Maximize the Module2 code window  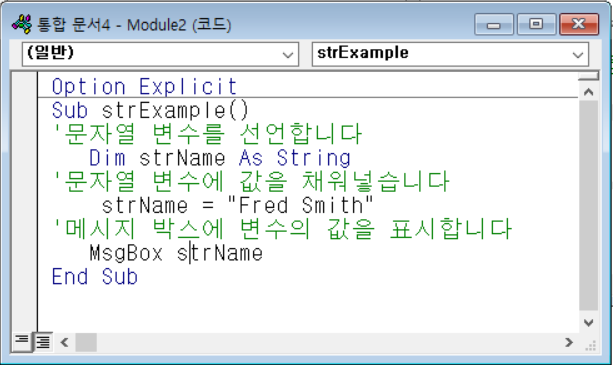(x=536, y=24)
